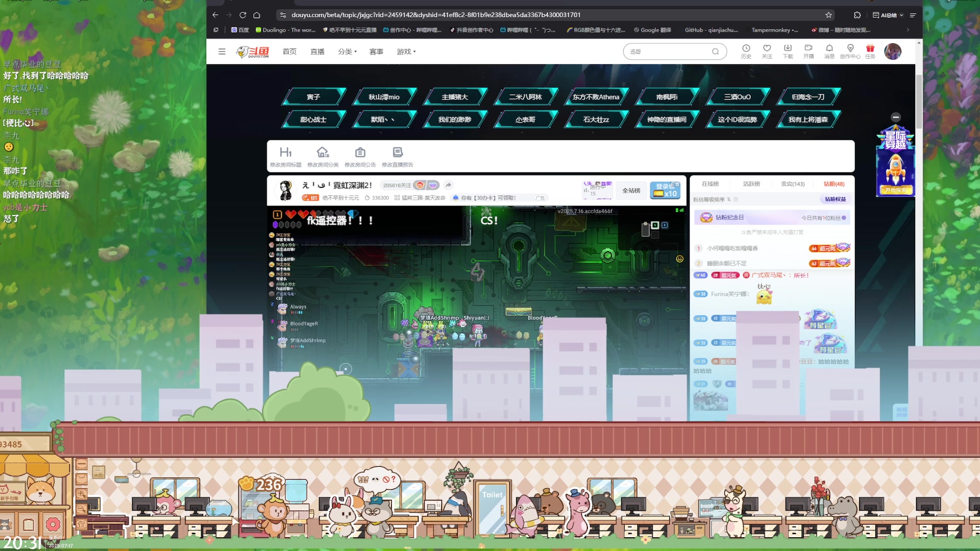Open the Google 翻译 bookmark

(x=652, y=30)
